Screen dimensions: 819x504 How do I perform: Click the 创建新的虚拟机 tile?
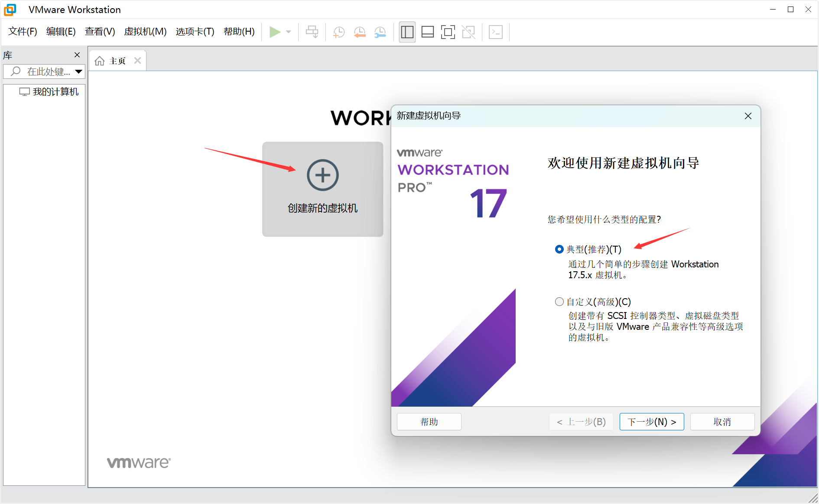tap(323, 189)
